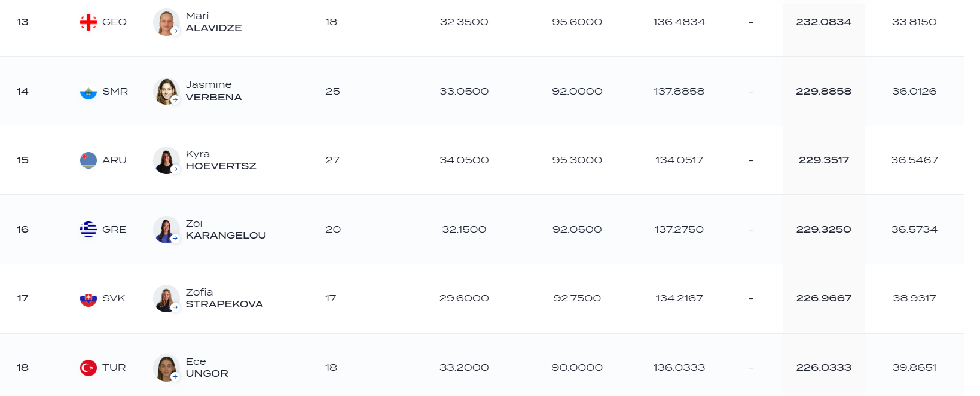Click arrow badge on Zoi Karangelou's photo
This screenshot has width=980, height=396.
pyautogui.click(x=175, y=239)
